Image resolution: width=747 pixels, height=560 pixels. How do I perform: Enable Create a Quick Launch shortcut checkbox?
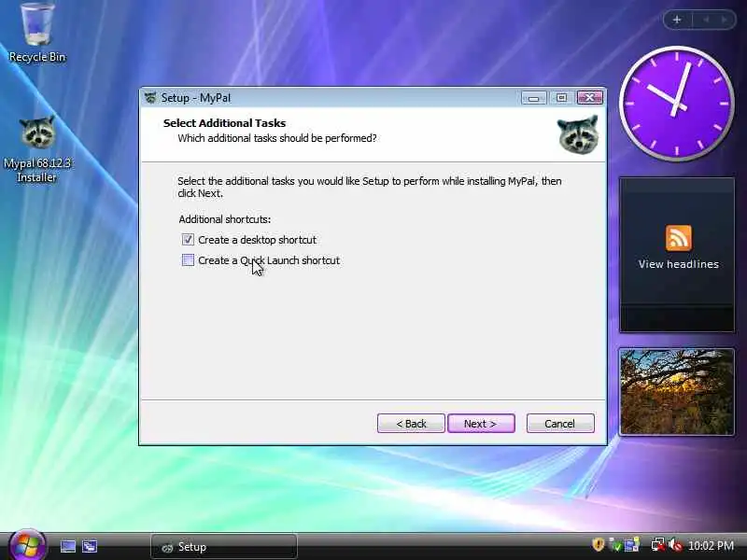(x=188, y=260)
